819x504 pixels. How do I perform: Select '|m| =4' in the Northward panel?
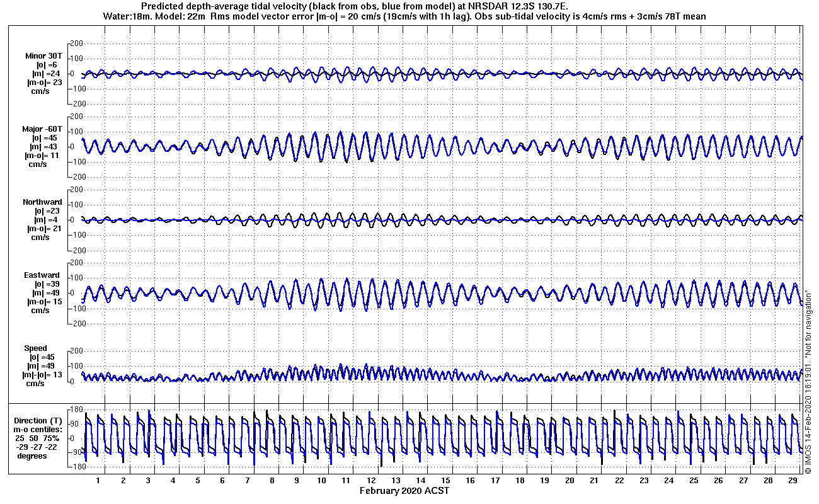click(45, 220)
